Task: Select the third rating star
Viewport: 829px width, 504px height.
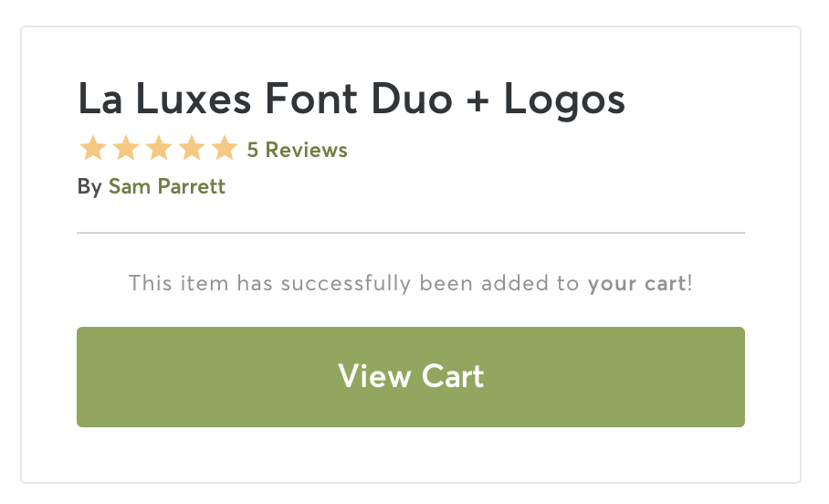Action: point(159,148)
